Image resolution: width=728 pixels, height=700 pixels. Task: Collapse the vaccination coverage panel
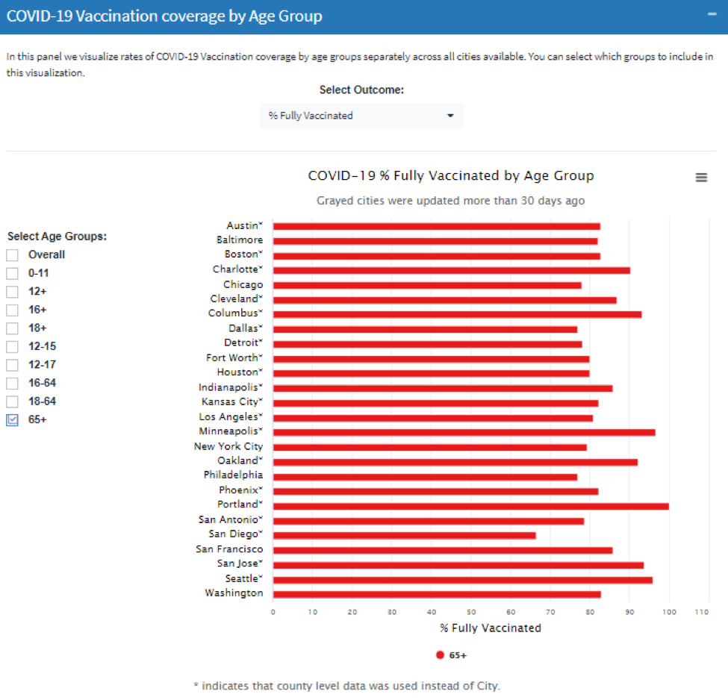[x=712, y=12]
